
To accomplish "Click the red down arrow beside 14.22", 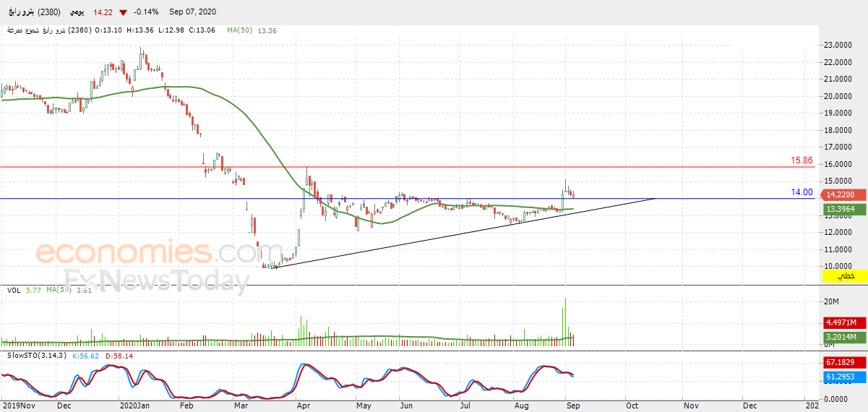I will coord(125,12).
